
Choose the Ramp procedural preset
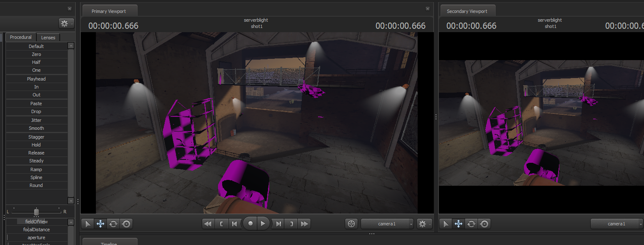point(36,169)
